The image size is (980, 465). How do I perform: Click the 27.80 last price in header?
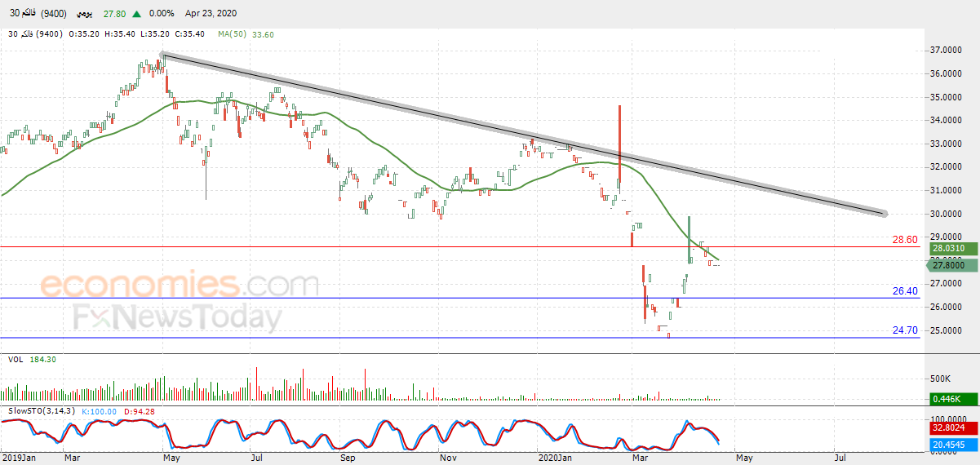113,14
